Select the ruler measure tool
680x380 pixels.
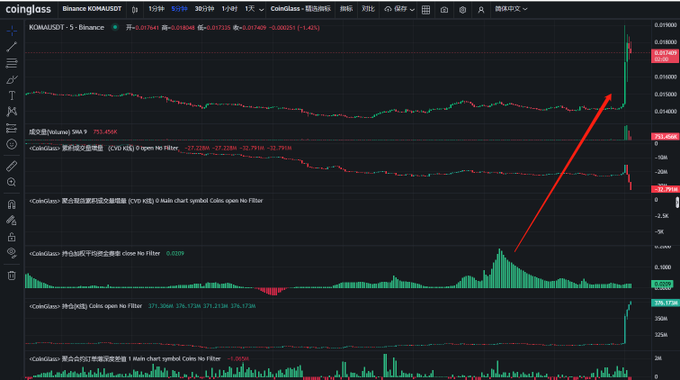pyautogui.click(x=12, y=166)
